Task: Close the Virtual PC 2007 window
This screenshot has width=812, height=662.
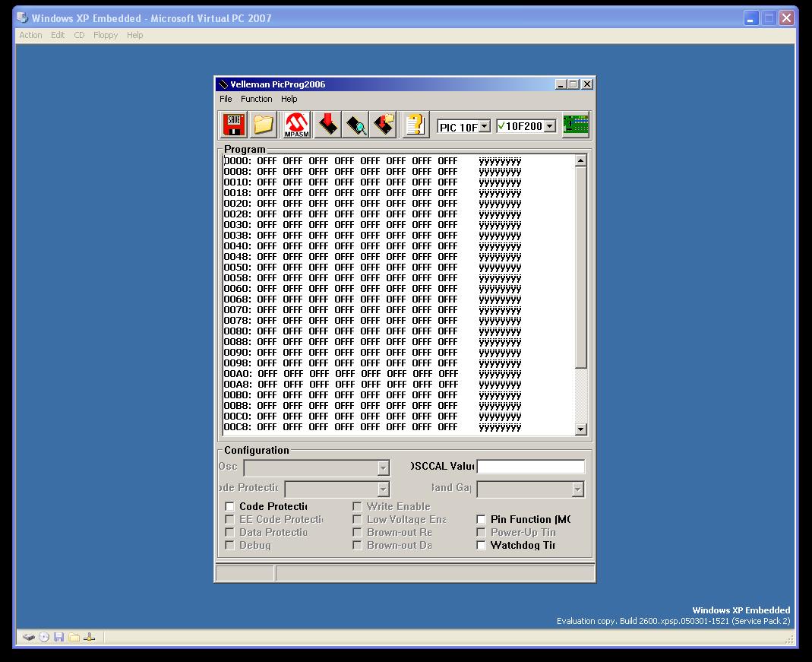Action: click(x=786, y=19)
